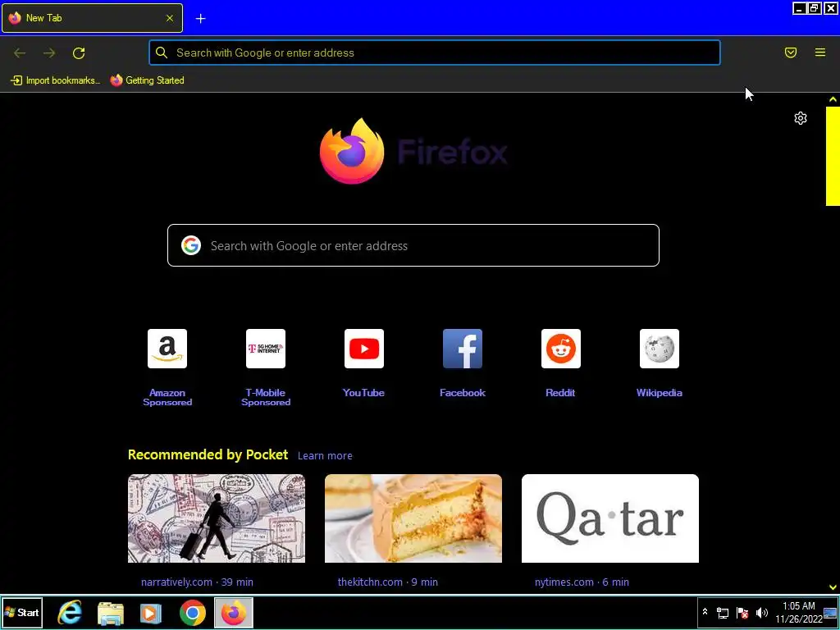Open the Firefox hamburger application menu
The image size is (840, 630).
click(x=820, y=52)
